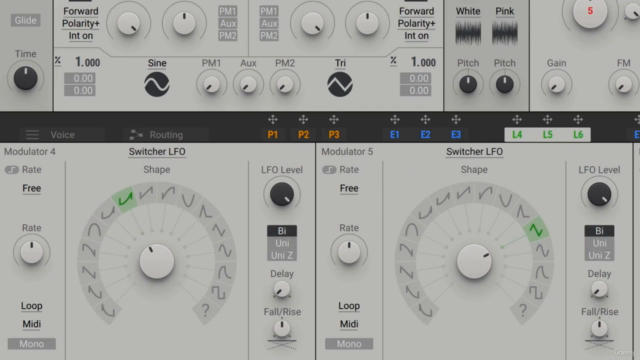Toggle Modulator 5 Rate sync switch

[x=329, y=169]
